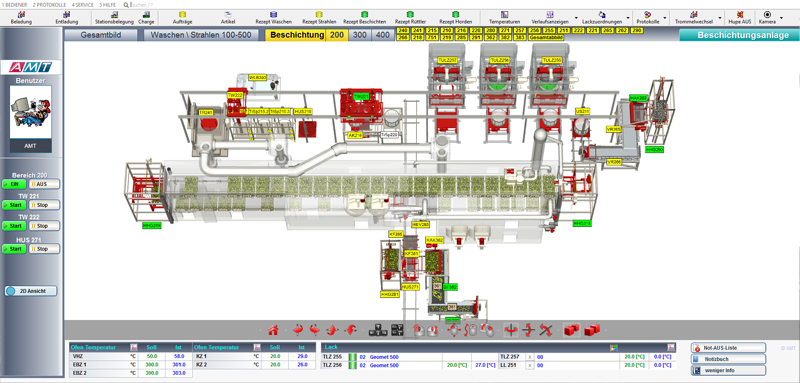
Task: Click the green TLZ 255 color indicator
Action: point(352,357)
